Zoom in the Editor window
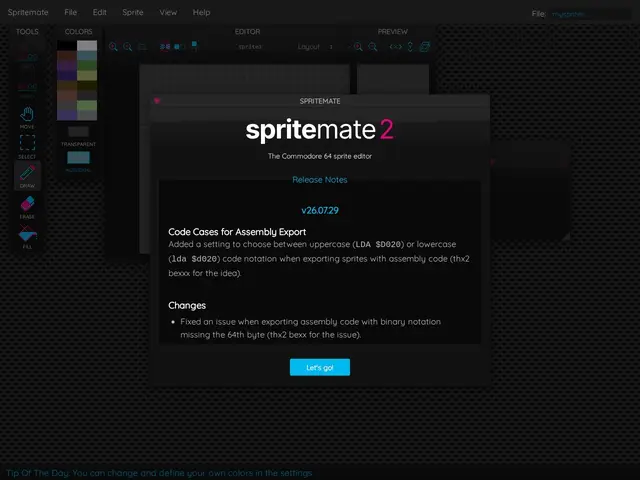Screen dimensions: 640x480 [113, 47]
